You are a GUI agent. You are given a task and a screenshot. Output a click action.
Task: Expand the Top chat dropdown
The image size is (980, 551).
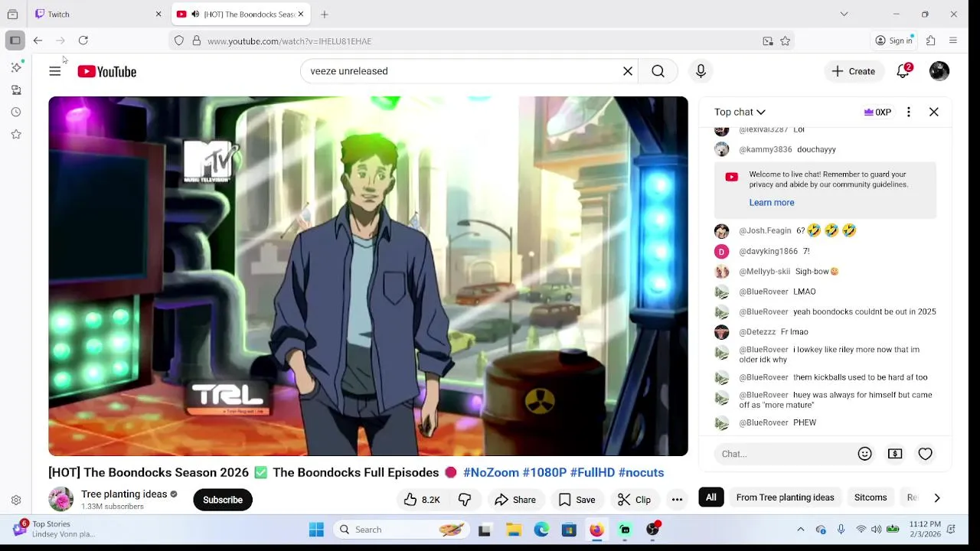[x=740, y=112]
